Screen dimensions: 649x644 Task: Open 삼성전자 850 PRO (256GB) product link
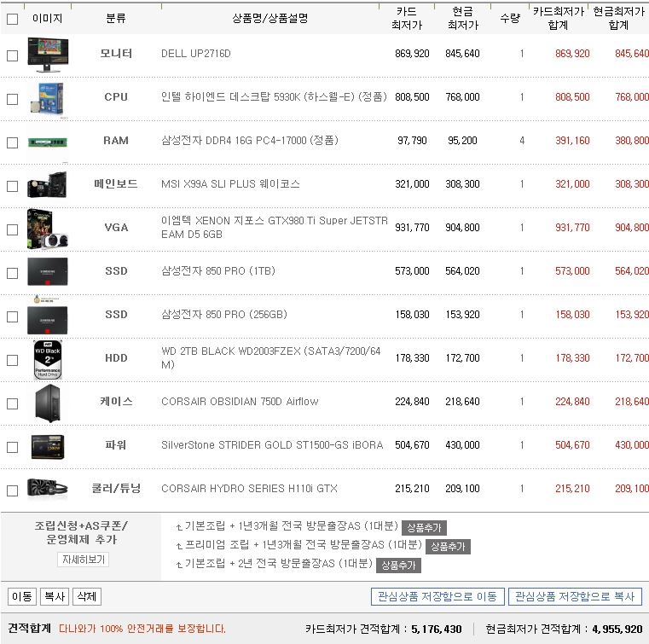[224, 314]
